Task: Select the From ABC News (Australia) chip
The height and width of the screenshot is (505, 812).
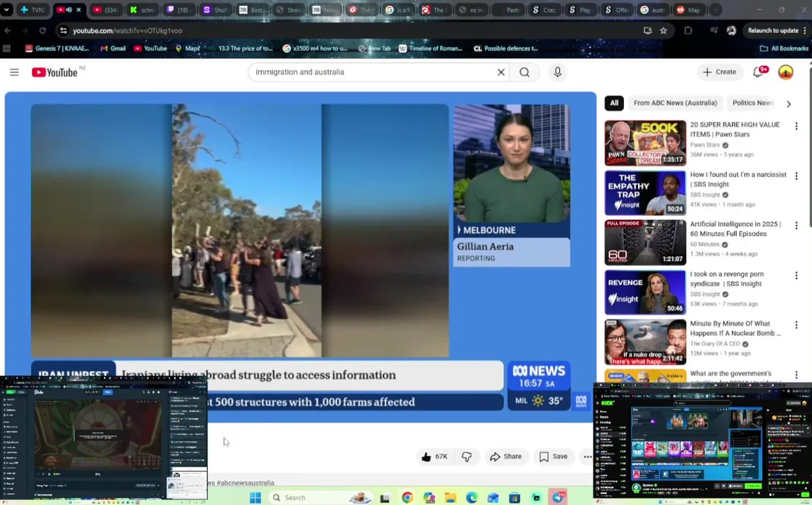Action: [x=675, y=103]
